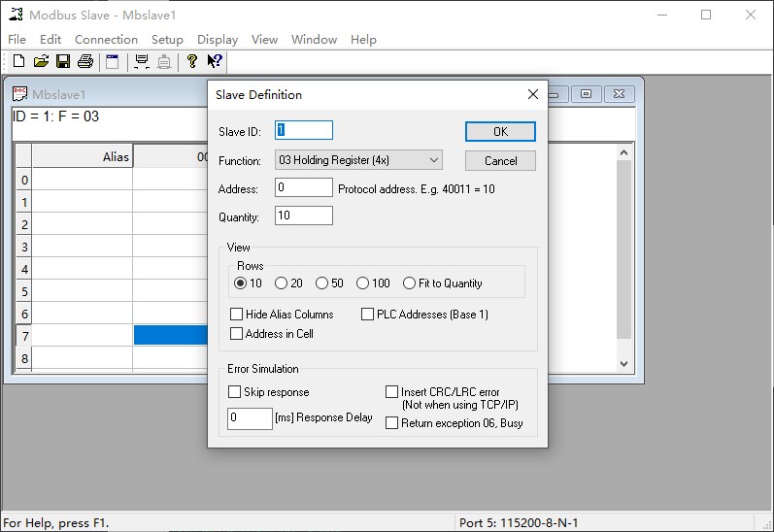This screenshot has height=532, width=774.
Task: Select 50 rows radio button
Action: pyautogui.click(x=321, y=283)
